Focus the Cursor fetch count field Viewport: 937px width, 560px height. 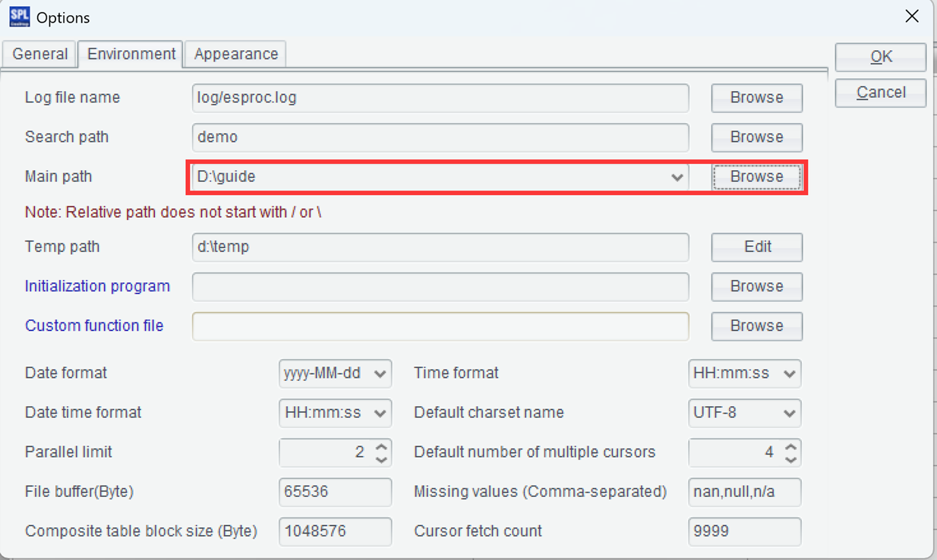(744, 531)
